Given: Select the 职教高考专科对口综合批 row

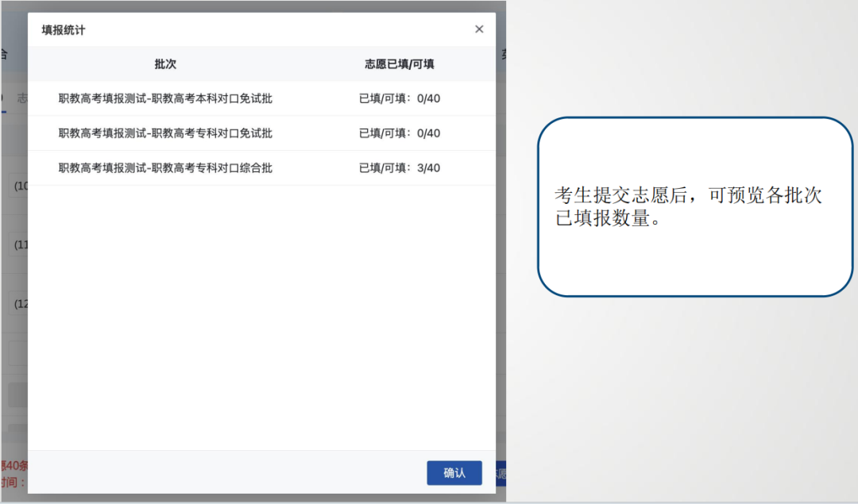Looking at the screenshot, I should [x=165, y=168].
